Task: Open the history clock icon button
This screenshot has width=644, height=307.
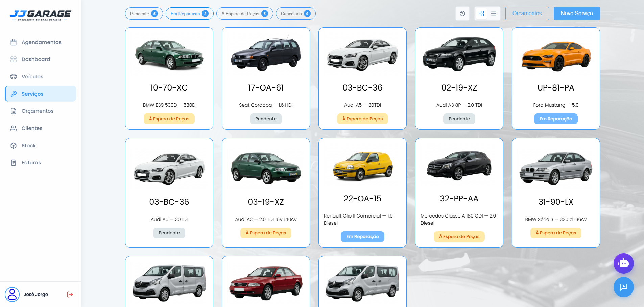Action: click(462, 14)
